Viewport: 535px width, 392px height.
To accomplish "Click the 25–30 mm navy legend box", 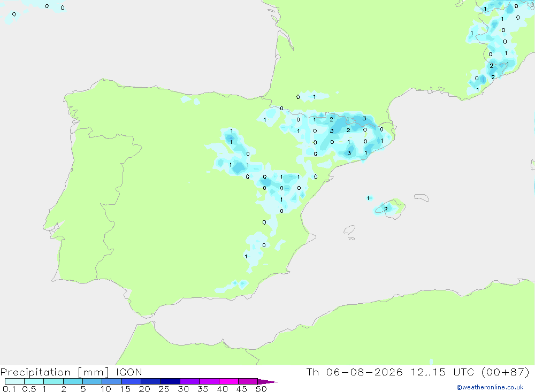I will (x=170, y=381).
